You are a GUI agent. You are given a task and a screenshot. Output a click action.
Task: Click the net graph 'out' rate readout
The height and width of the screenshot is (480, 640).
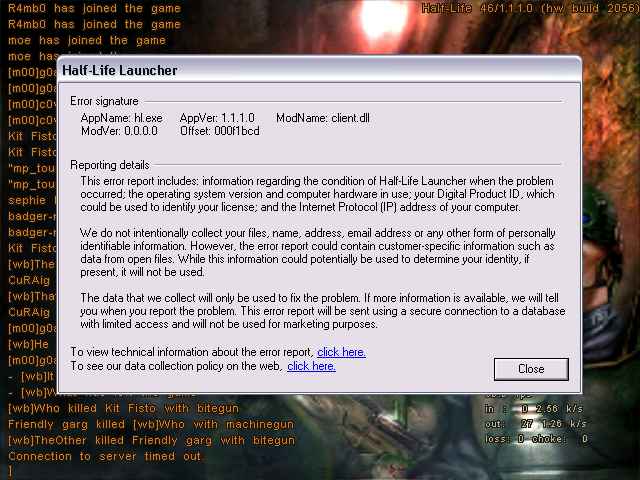[x=536, y=424]
